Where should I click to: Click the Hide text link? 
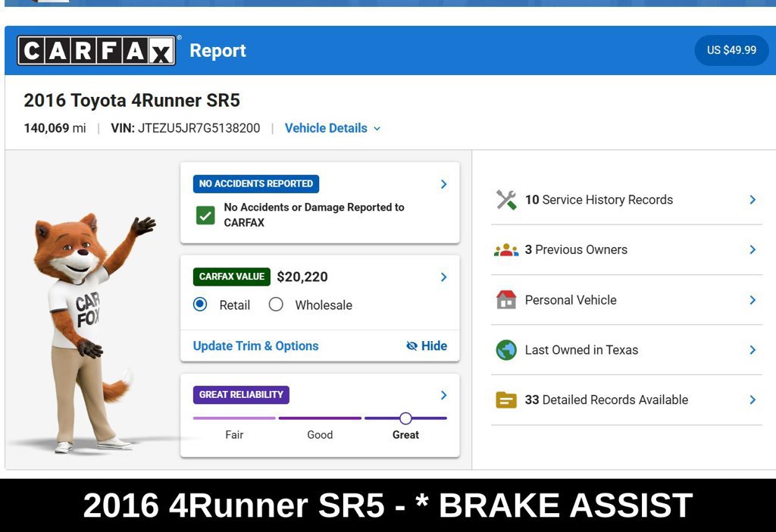coord(434,346)
